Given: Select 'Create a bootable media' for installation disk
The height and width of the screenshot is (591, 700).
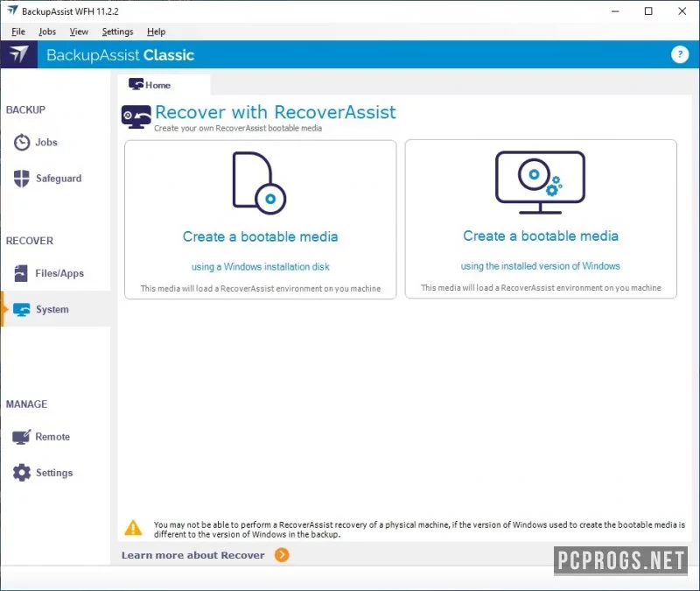Looking at the screenshot, I should (260, 236).
